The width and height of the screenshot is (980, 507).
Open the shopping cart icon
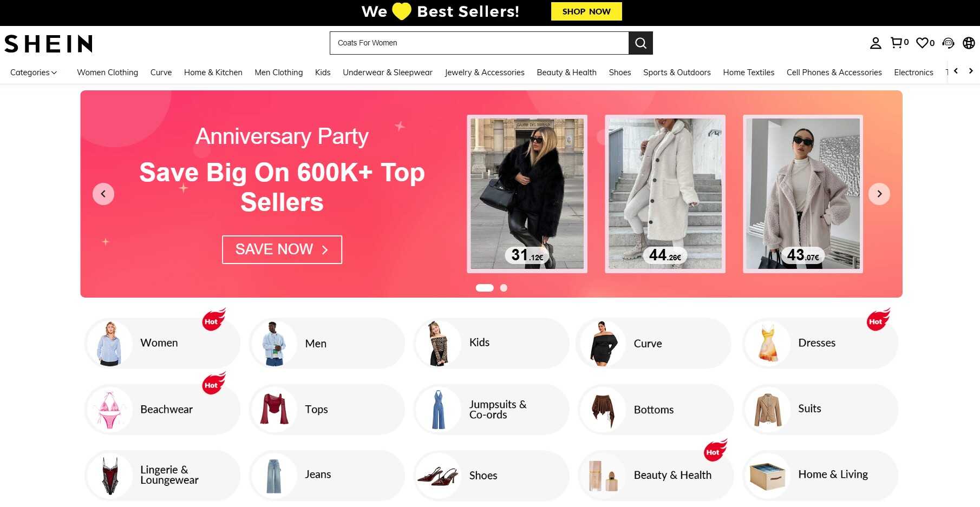[899, 43]
